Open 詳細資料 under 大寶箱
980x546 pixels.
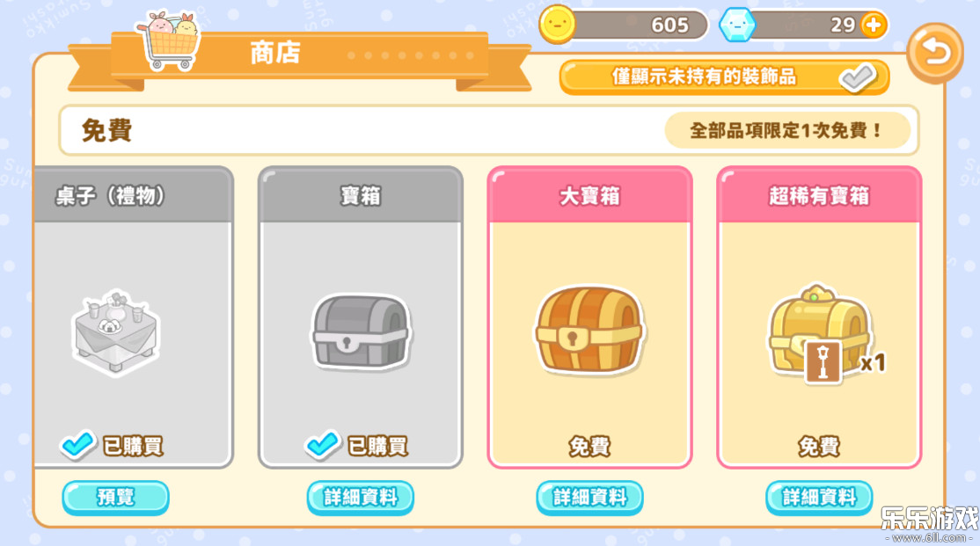tap(589, 498)
